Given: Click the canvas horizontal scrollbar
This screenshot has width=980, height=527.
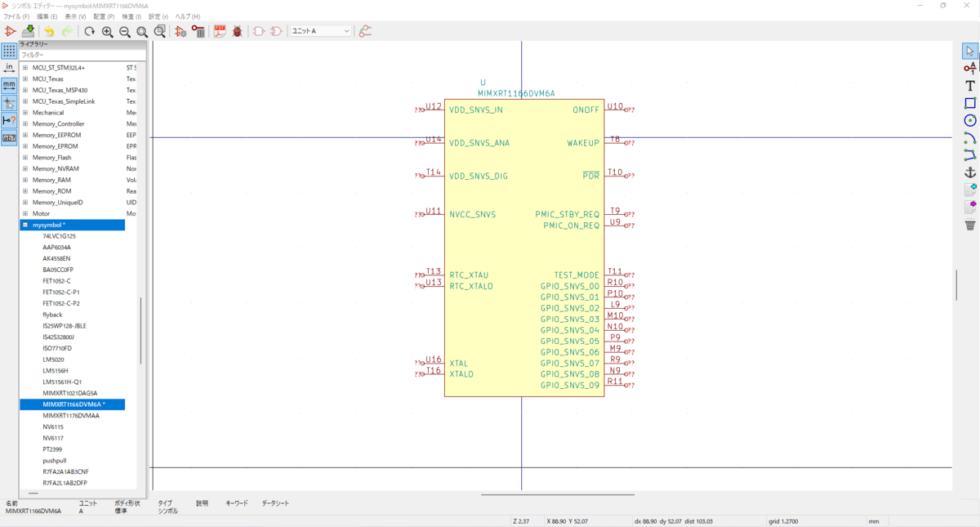Looking at the screenshot, I should click(558, 494).
